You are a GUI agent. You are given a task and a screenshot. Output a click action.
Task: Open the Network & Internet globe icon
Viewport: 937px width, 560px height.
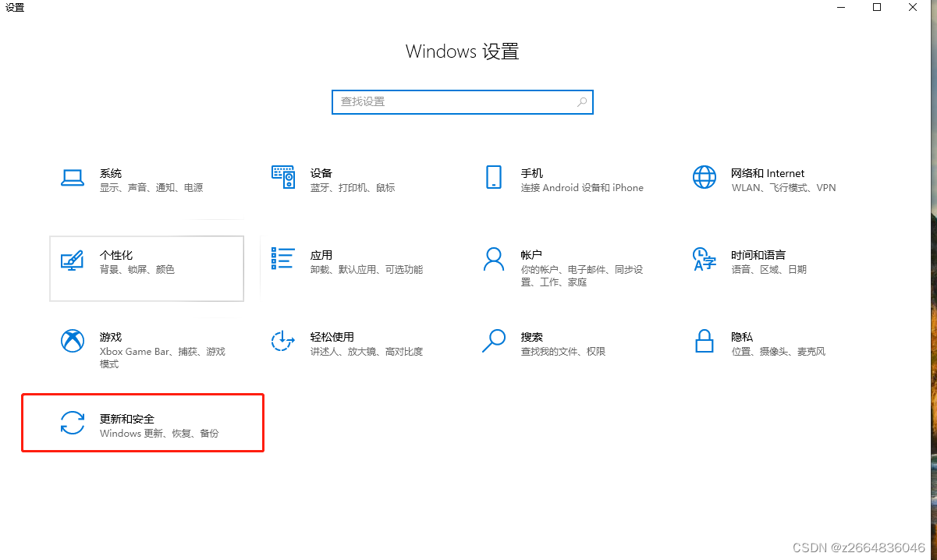705,177
